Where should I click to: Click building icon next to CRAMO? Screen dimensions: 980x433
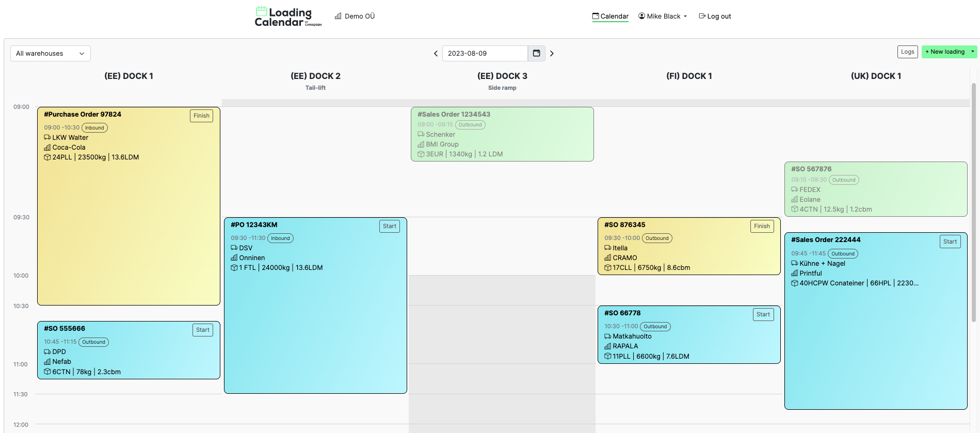pos(608,258)
